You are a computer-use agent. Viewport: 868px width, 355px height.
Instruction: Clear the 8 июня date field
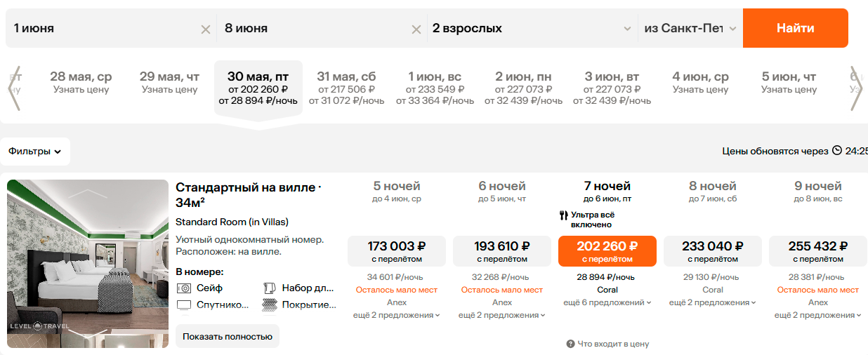pyautogui.click(x=416, y=29)
